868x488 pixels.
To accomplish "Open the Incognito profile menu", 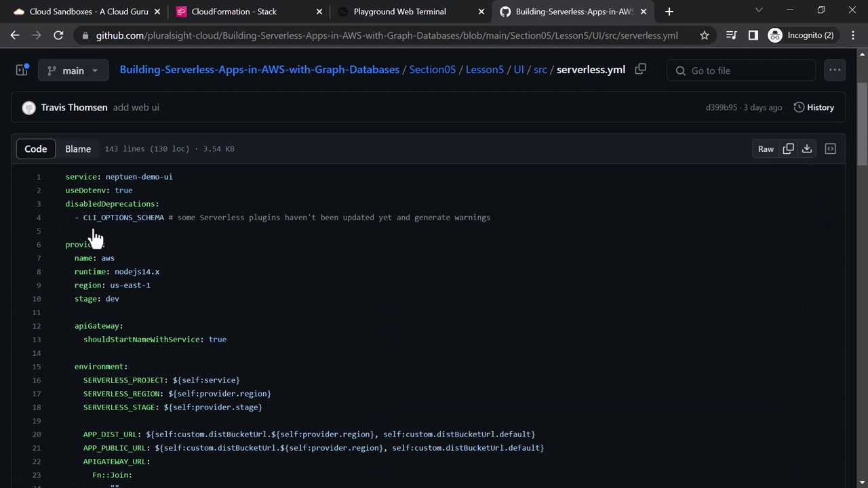I will (x=801, y=35).
